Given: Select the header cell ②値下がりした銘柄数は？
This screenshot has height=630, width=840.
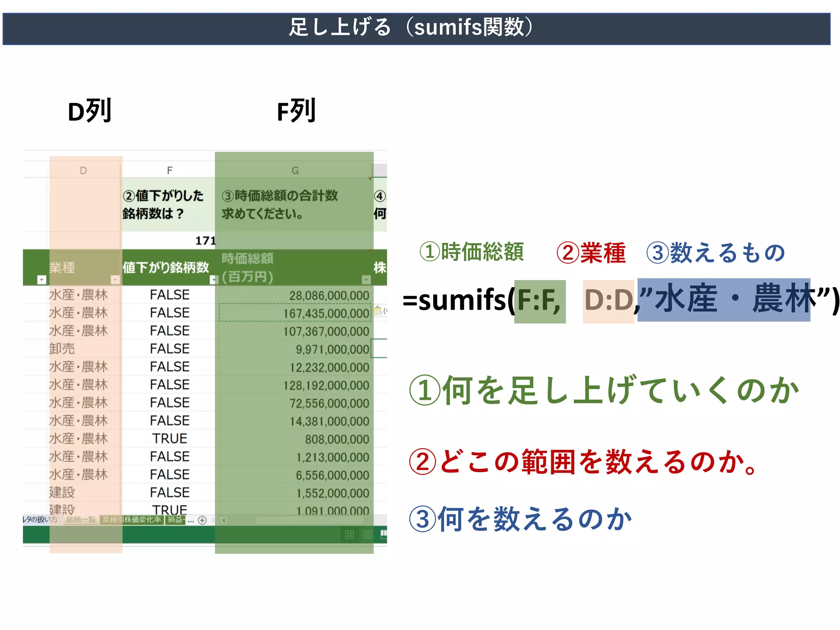Looking at the screenshot, I should click(169, 204).
